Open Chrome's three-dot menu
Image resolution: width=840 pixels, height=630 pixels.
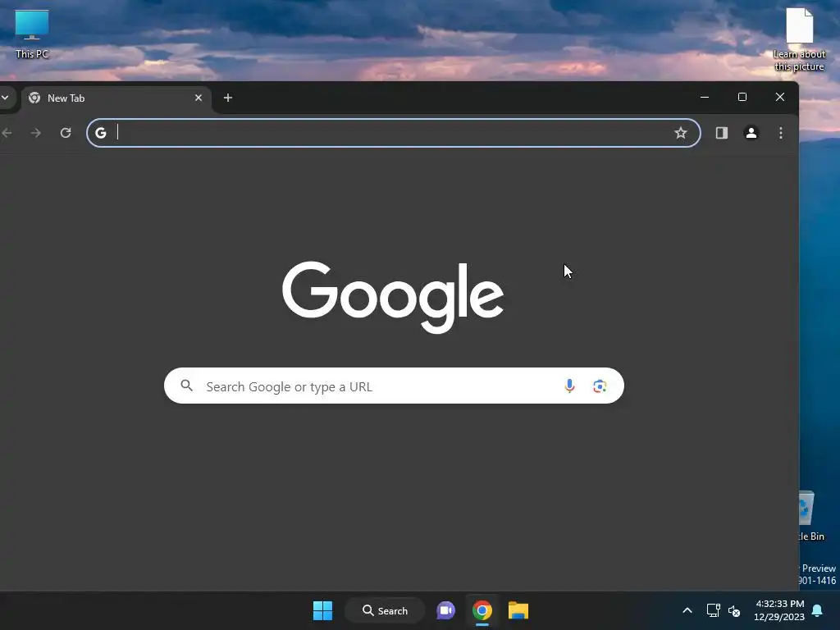pyautogui.click(x=781, y=133)
